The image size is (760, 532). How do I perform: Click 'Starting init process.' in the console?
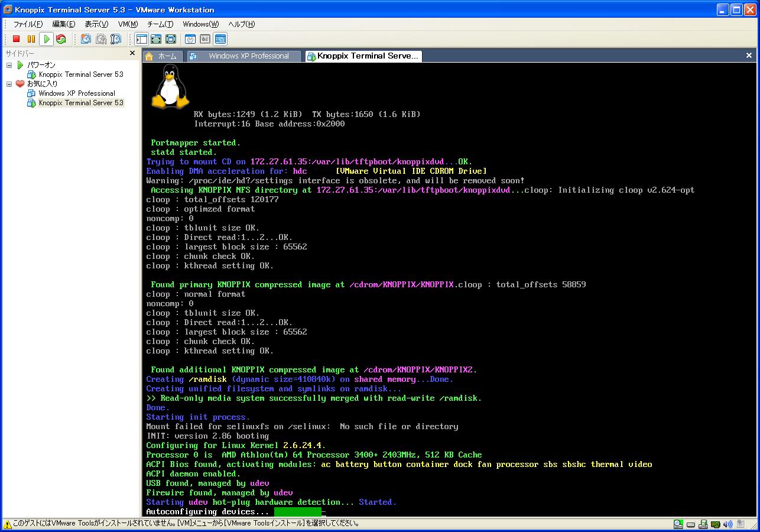(198, 417)
